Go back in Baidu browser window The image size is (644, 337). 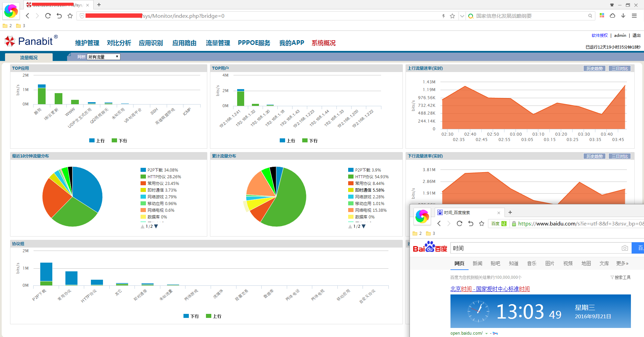439,223
